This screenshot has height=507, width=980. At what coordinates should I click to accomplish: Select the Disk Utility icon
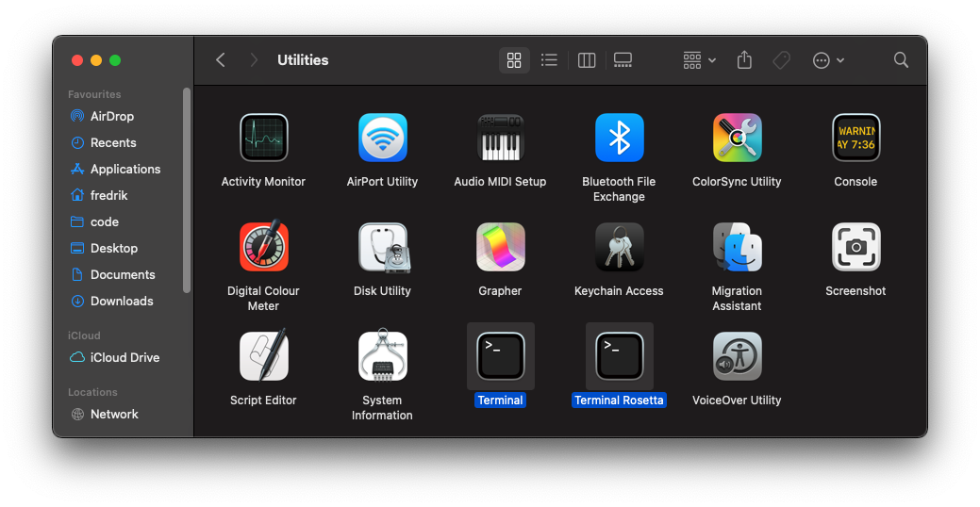383,247
